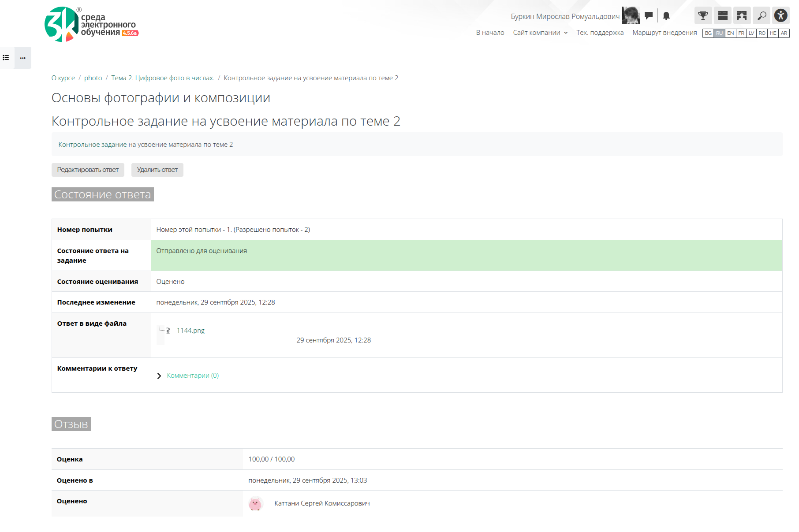
Task: Click the user profile card icon
Action: point(742,16)
